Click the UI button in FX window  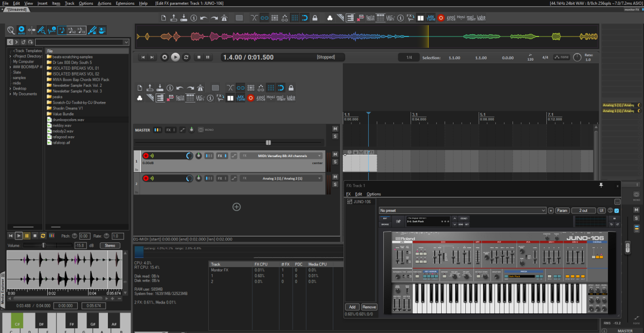pos(602,211)
